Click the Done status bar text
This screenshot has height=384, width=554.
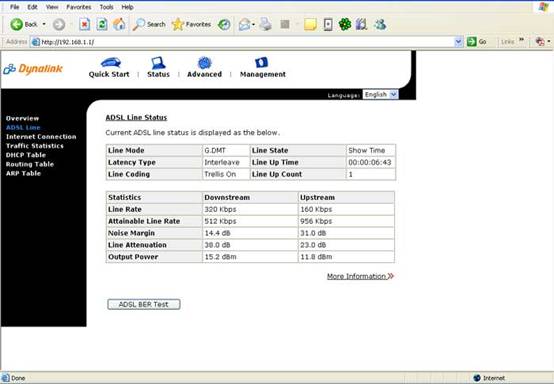click(18, 378)
